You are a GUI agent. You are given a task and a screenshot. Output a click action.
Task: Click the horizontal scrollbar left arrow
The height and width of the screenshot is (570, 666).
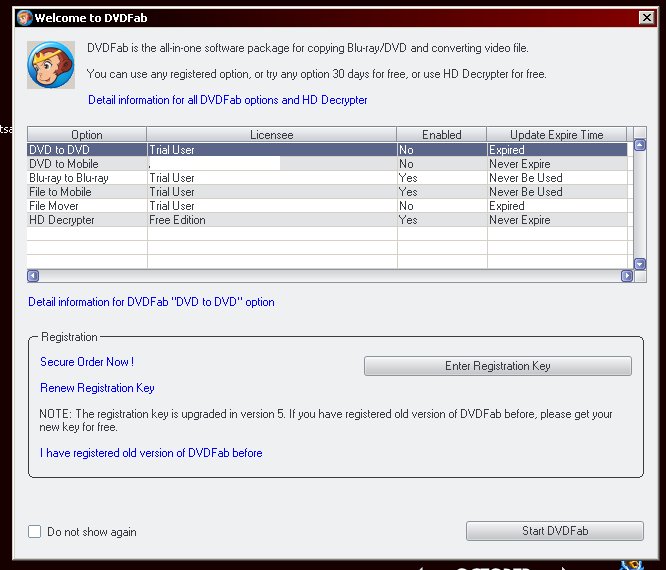pos(33,275)
